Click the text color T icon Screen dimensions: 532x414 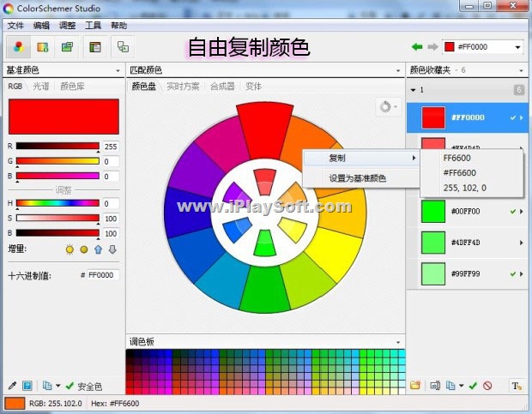(517, 386)
